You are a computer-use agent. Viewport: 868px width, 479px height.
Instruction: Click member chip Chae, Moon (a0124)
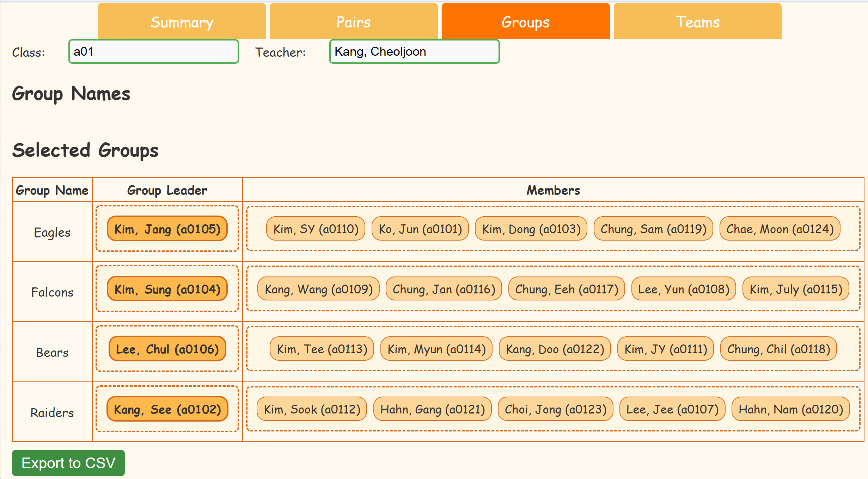(780, 229)
